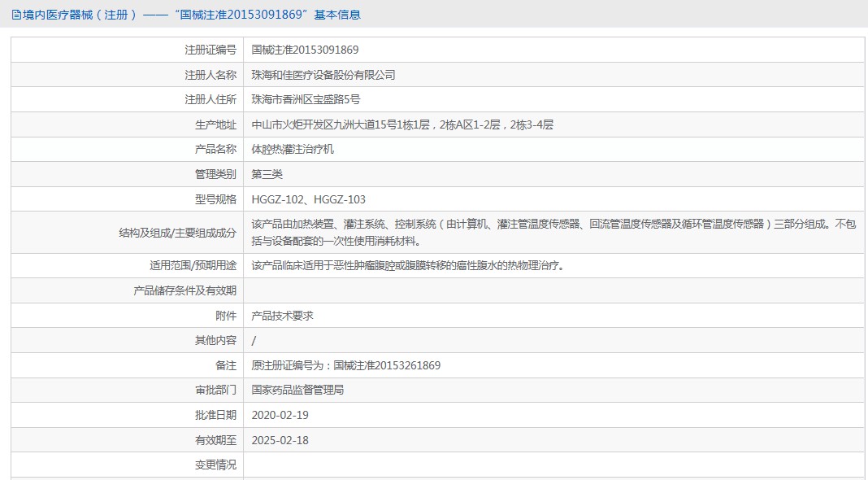The image size is (868, 480).
Task: Click the 适用范围/预期用途 label
Action: pyautogui.click(x=193, y=265)
